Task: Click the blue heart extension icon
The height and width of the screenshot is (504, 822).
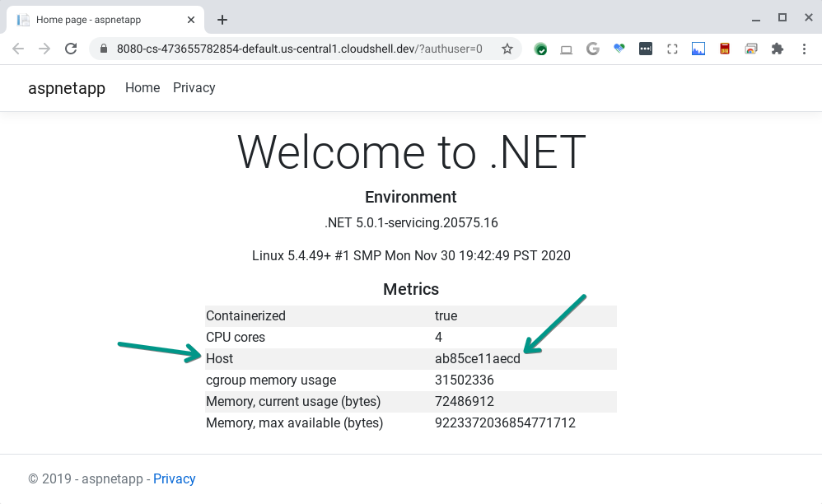Action: (x=619, y=49)
